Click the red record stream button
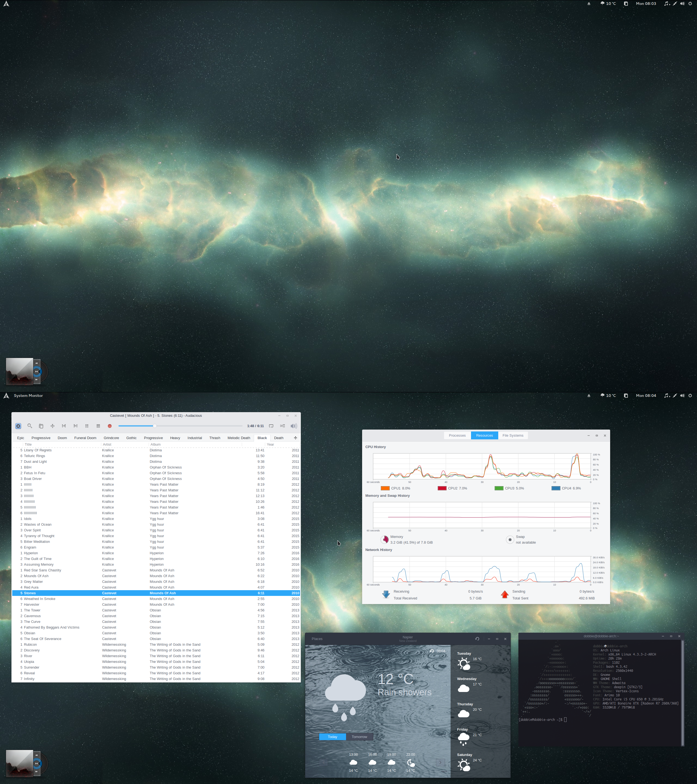 coord(110,426)
